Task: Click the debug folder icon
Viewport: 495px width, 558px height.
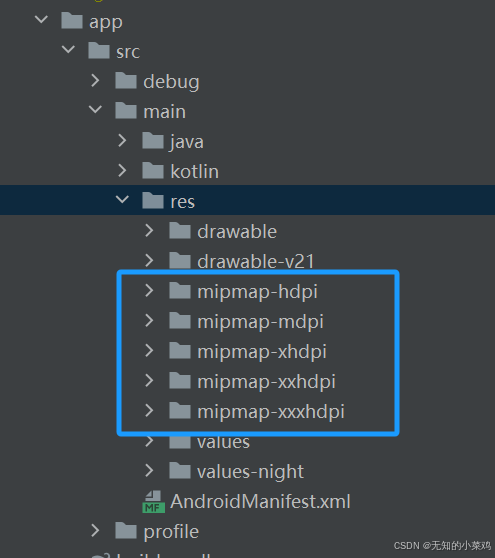Action: (126, 80)
